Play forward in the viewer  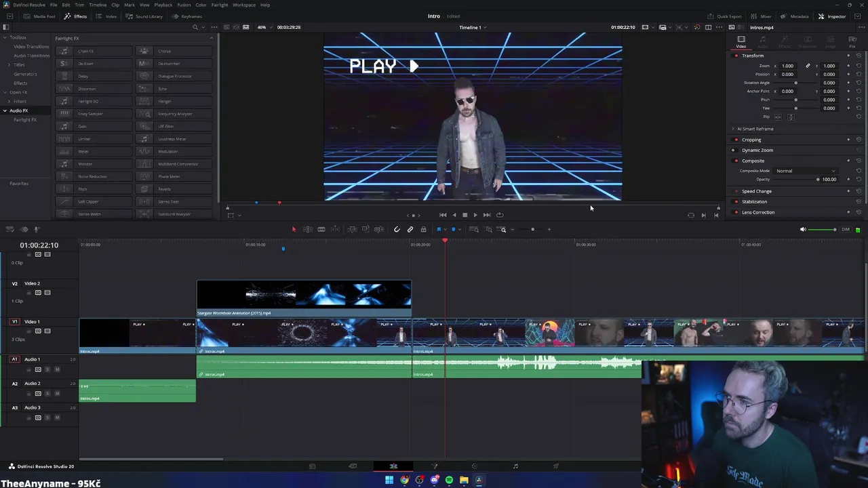[x=475, y=215]
